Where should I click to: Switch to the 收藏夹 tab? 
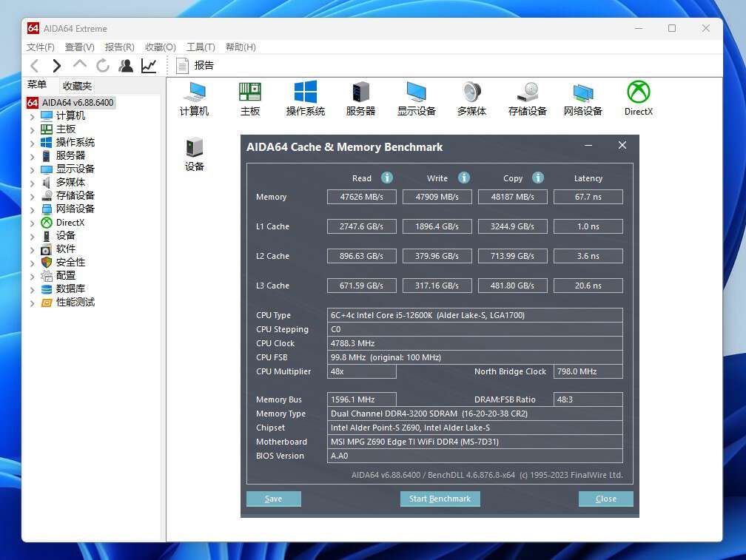click(77, 86)
